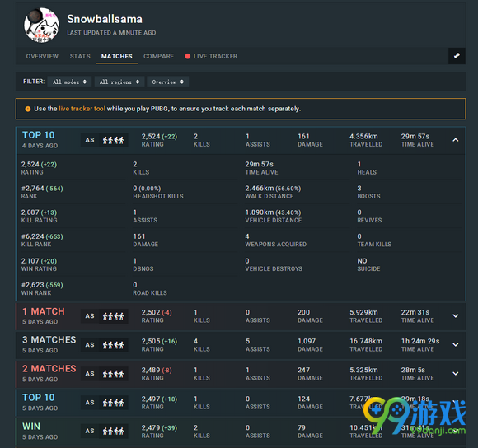Click the squad icon in 3 MATCHES row

[x=113, y=345]
